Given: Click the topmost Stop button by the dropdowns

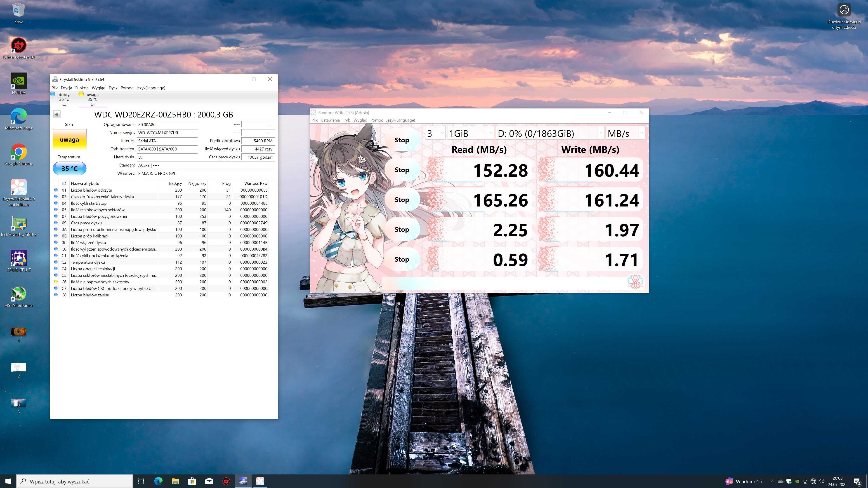Looking at the screenshot, I should [402, 140].
